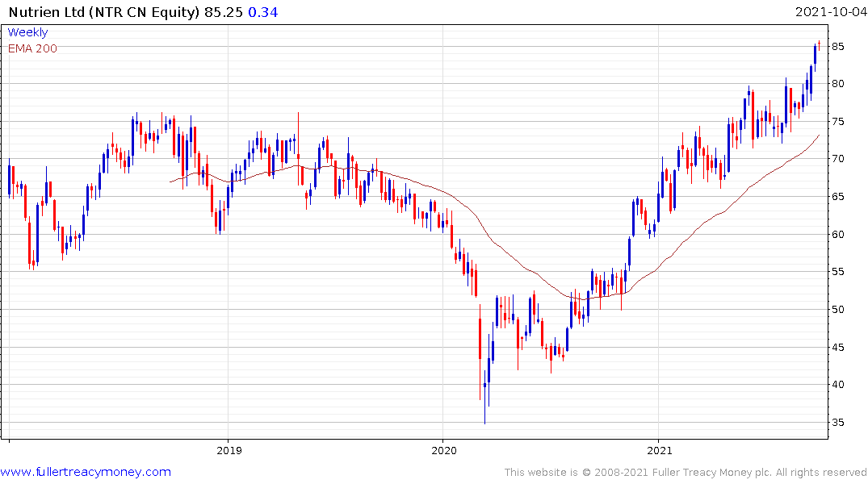Click the 70 price axis label
The image size is (868, 484).
(x=837, y=159)
